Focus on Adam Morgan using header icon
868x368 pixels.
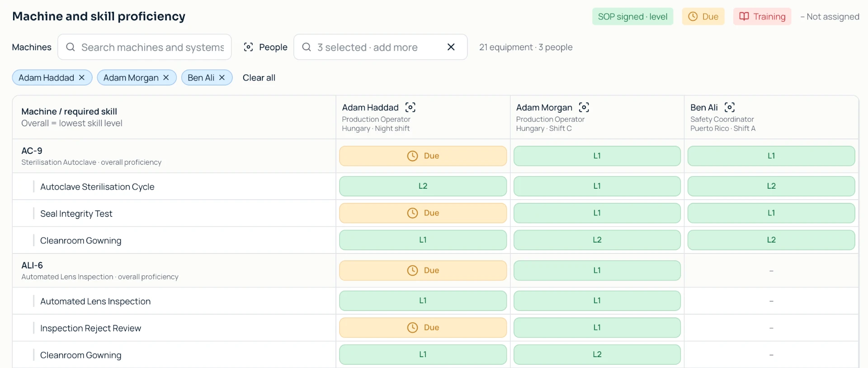click(x=584, y=107)
